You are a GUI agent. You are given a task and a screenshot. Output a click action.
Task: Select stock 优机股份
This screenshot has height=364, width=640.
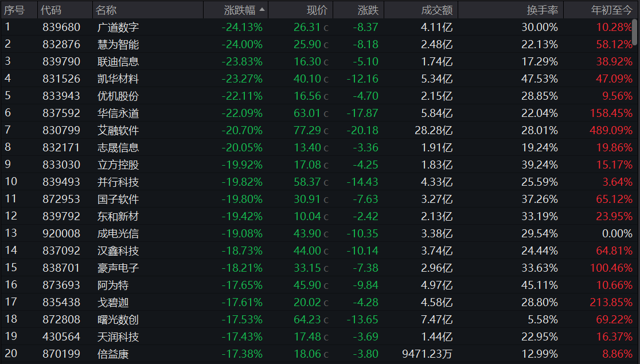tap(118, 96)
